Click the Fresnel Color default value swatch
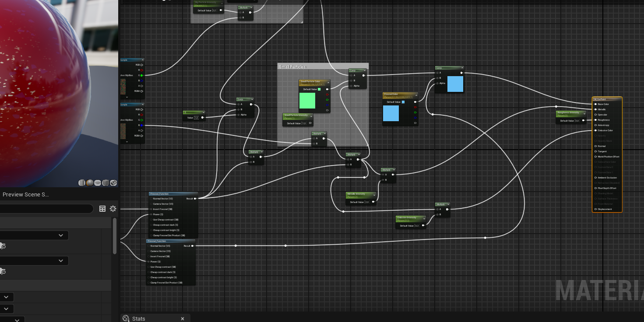The image size is (644, 322). click(x=403, y=102)
